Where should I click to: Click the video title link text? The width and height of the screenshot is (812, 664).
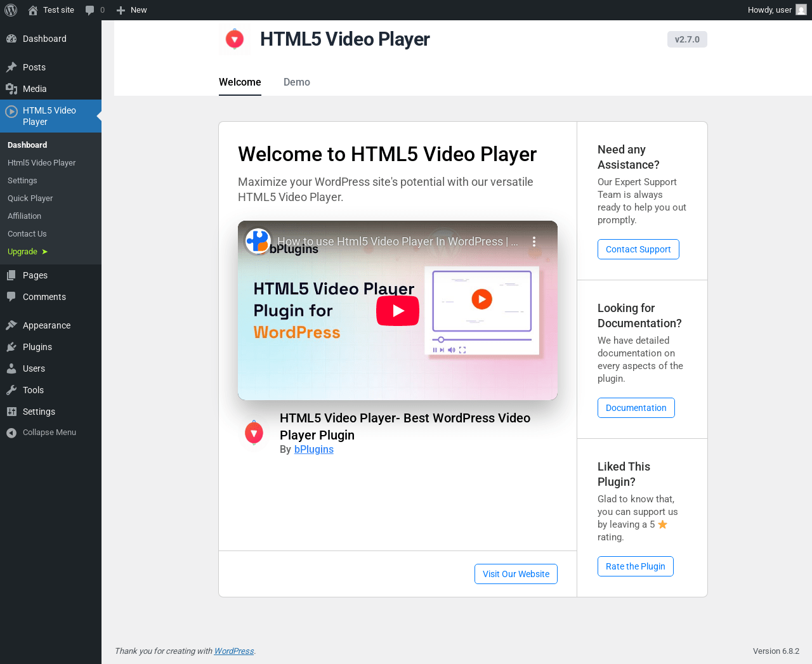pyautogui.click(x=398, y=242)
